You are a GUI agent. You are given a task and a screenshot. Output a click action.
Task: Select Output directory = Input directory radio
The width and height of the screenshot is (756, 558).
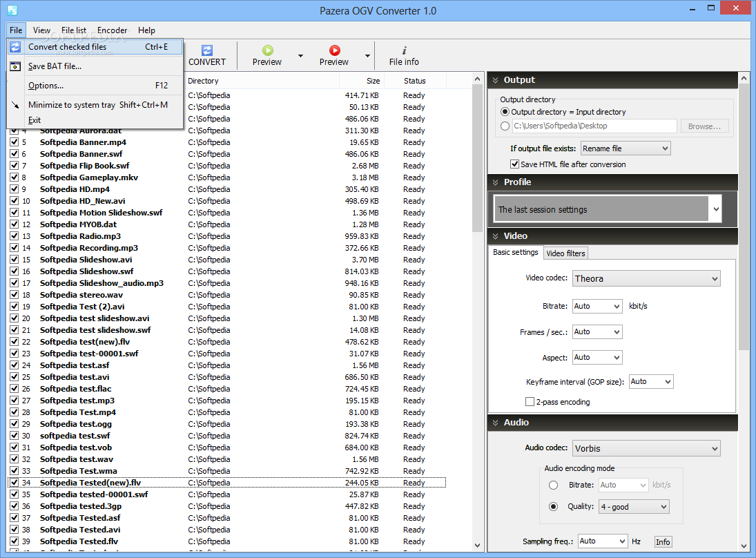click(x=505, y=112)
